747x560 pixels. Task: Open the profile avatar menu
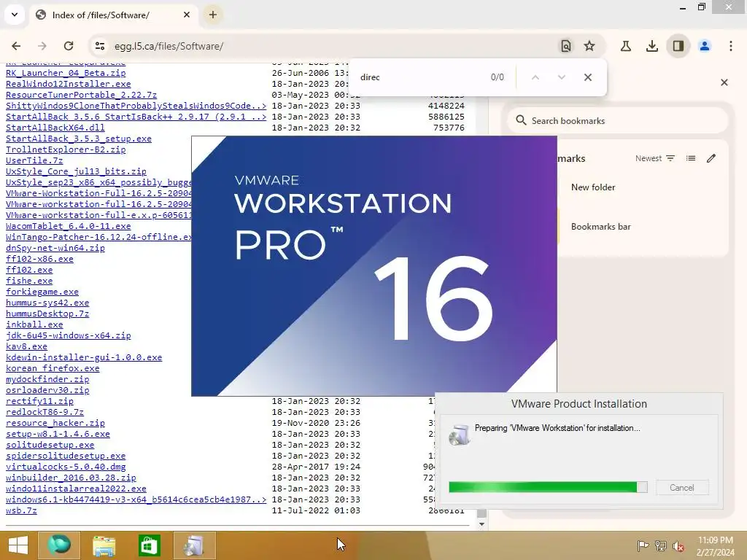(x=705, y=46)
